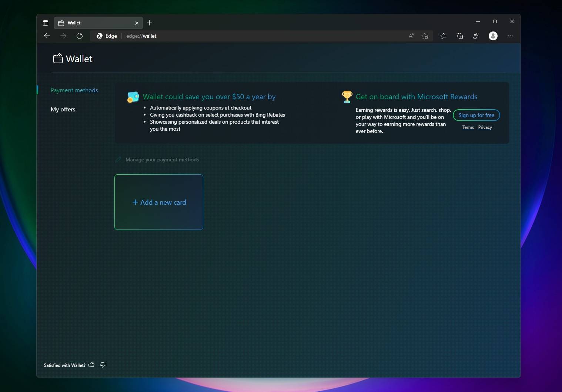Click the thumbs up feedback icon
This screenshot has width=562, height=392.
click(91, 365)
